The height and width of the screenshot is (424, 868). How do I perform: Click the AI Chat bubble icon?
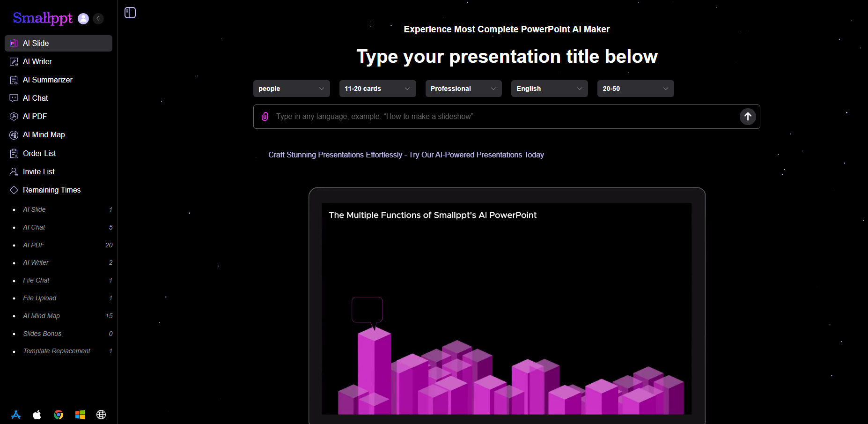pyautogui.click(x=14, y=98)
